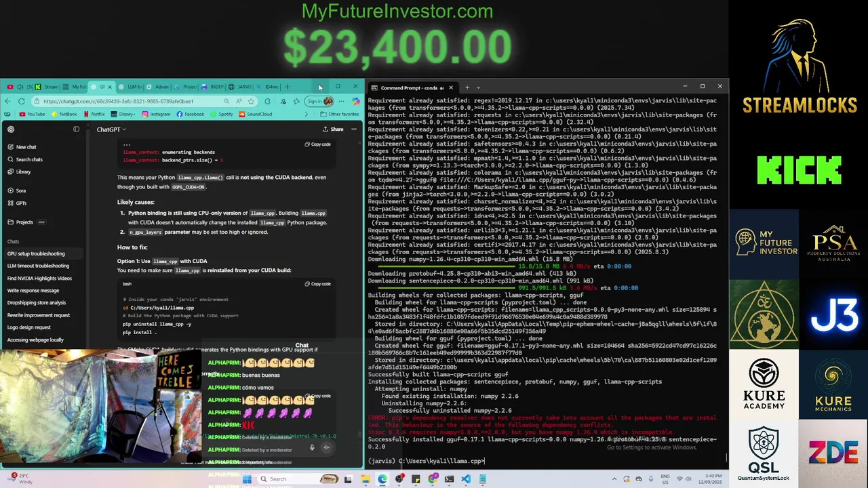The image size is (868, 488).
Task: Open the Netflix bookmark
Action: [94, 114]
